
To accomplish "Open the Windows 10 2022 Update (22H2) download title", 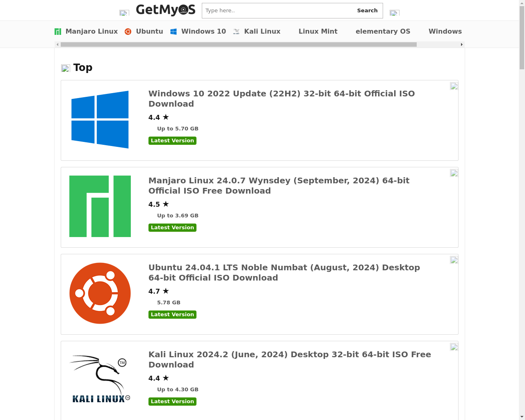I will tap(281, 99).
